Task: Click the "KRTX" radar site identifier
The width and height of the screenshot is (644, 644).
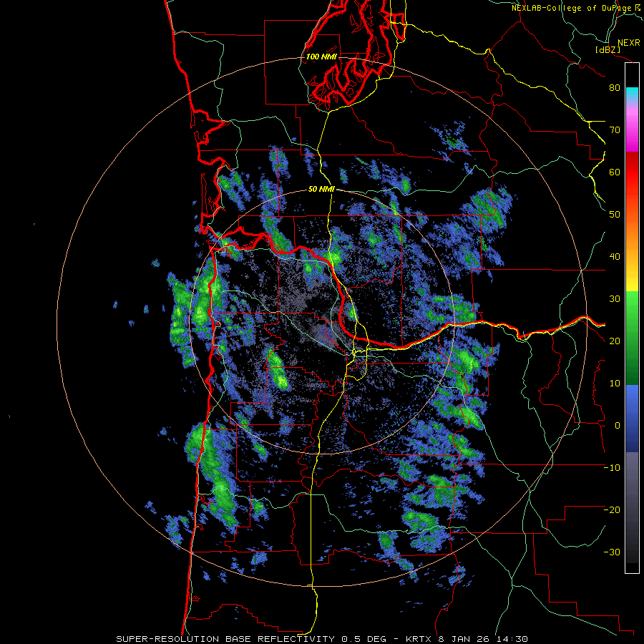Action: click(418, 639)
